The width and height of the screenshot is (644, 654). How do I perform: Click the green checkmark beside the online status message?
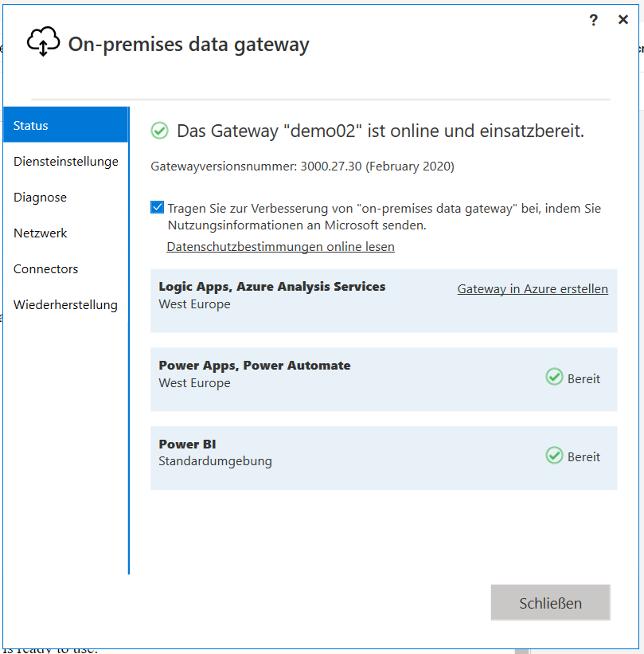click(159, 131)
